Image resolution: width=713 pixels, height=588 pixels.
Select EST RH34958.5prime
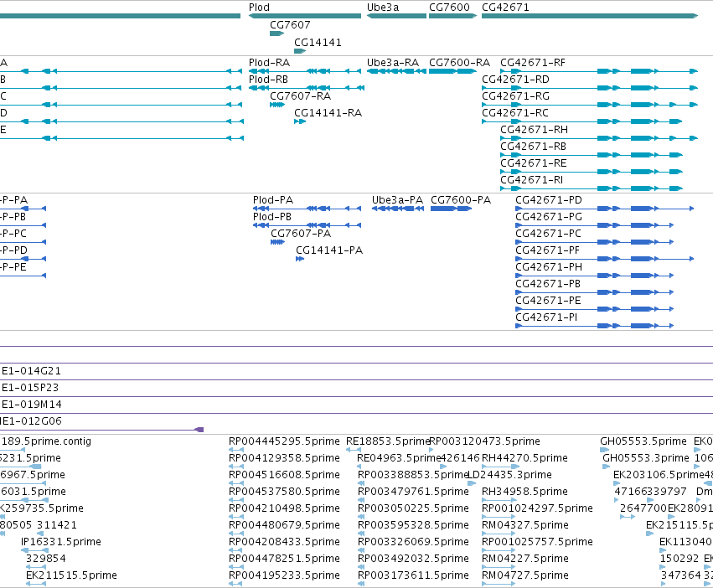click(x=524, y=492)
